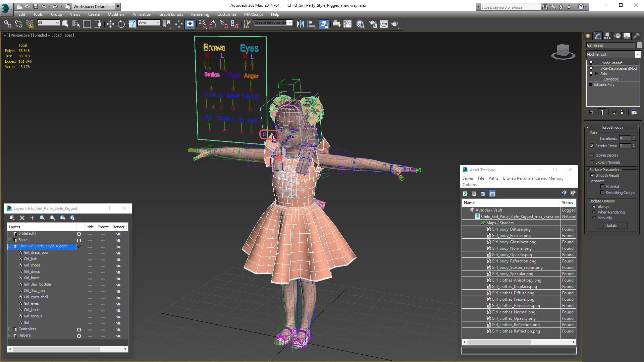Viewport: 644px width, 362px height.
Task: Toggle Smooth Result checkbox
Action: pos(592,175)
